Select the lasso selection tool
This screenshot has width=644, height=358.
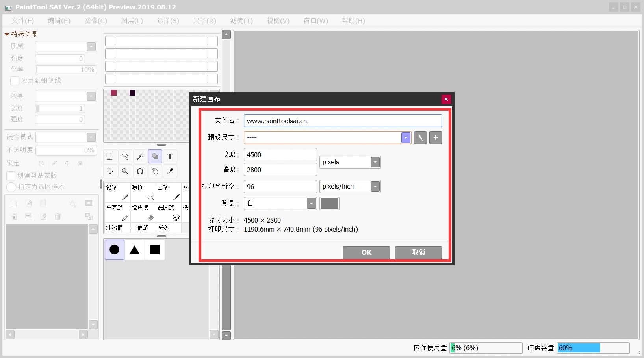tap(125, 156)
